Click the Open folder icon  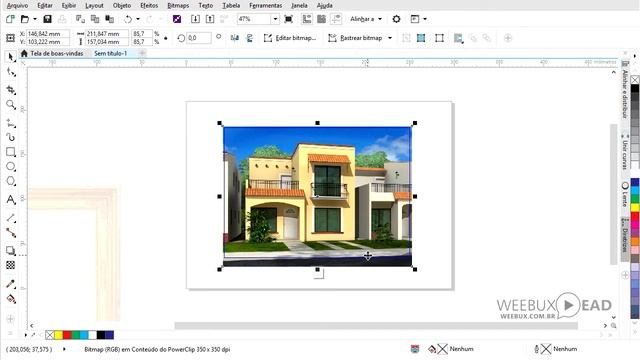tap(25, 19)
